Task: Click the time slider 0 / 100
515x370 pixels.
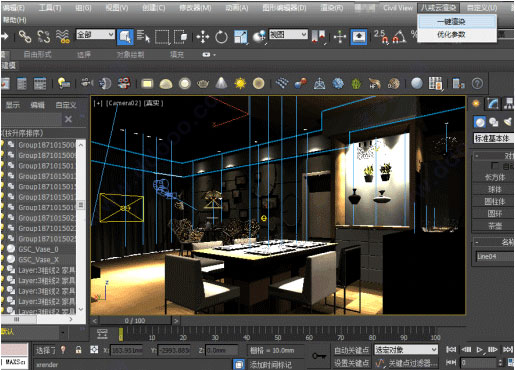Action: [135, 321]
